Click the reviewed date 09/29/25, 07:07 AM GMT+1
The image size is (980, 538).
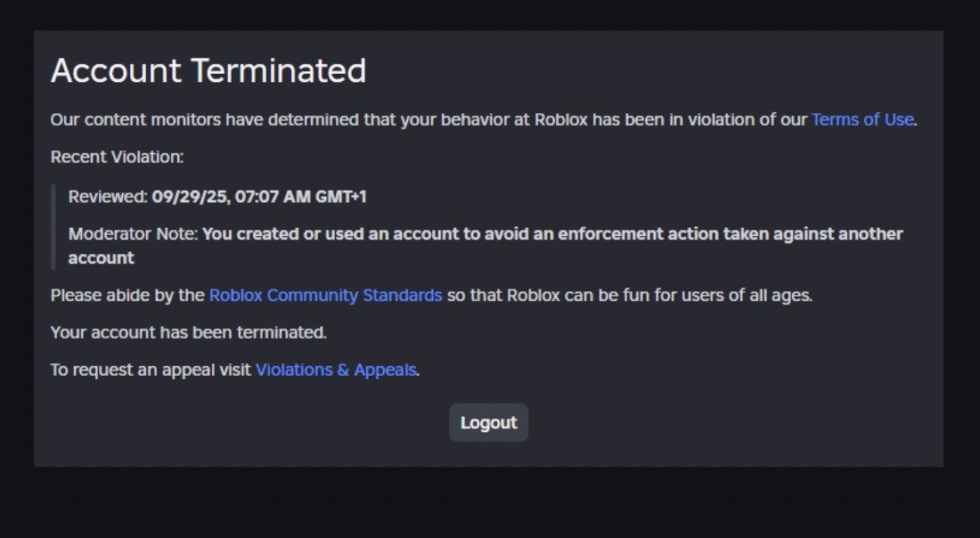258,197
